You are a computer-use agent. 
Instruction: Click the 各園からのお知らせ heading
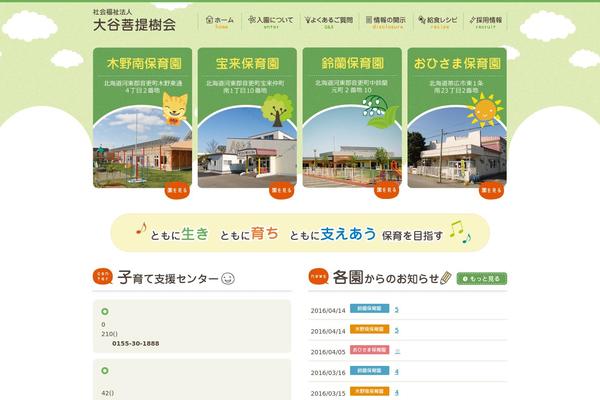pos(385,278)
